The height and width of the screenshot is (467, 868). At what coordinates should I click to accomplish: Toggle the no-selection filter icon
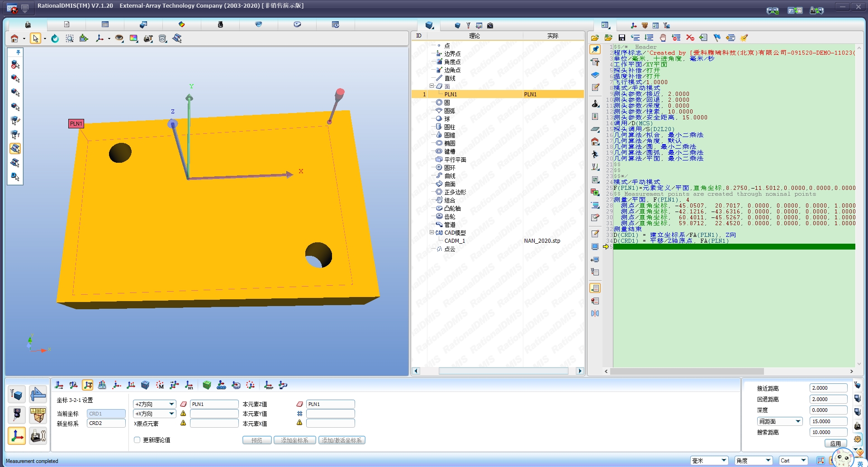point(15,65)
